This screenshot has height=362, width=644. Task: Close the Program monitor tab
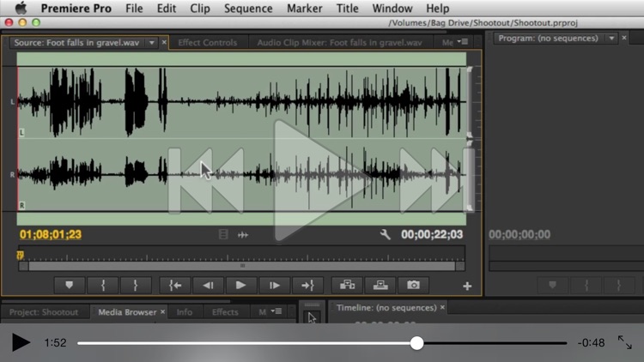tap(624, 38)
